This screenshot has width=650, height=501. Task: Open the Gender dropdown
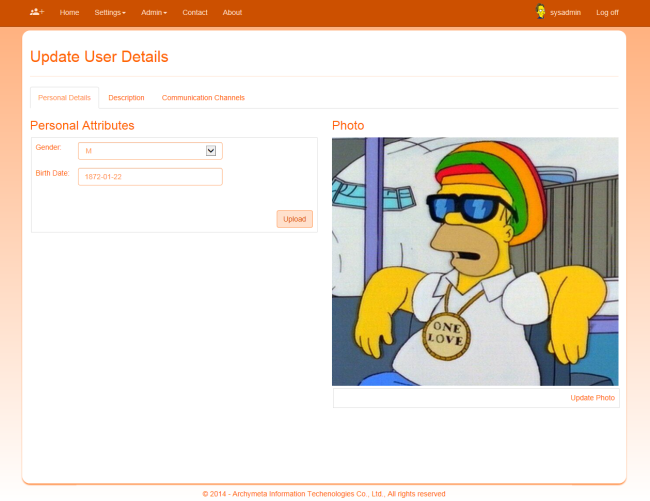point(150,151)
